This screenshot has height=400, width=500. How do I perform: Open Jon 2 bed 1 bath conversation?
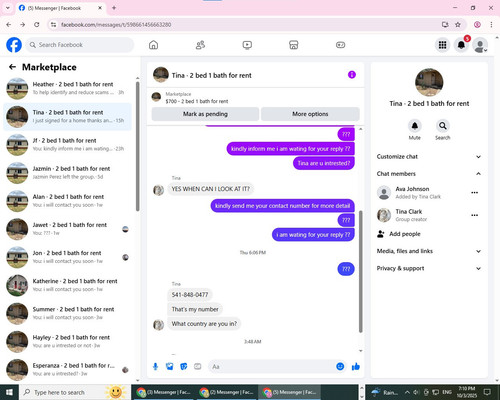(x=67, y=257)
